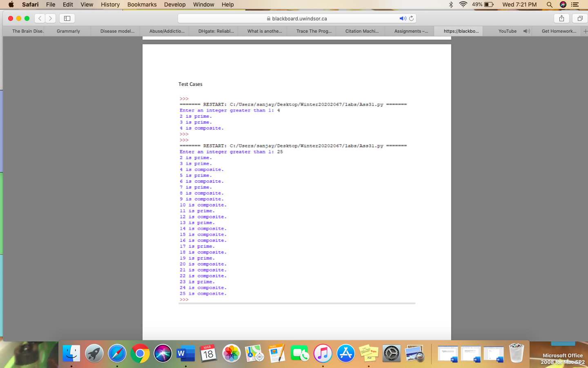Launch Google Chrome from the Dock
The height and width of the screenshot is (368, 588).
point(140,354)
